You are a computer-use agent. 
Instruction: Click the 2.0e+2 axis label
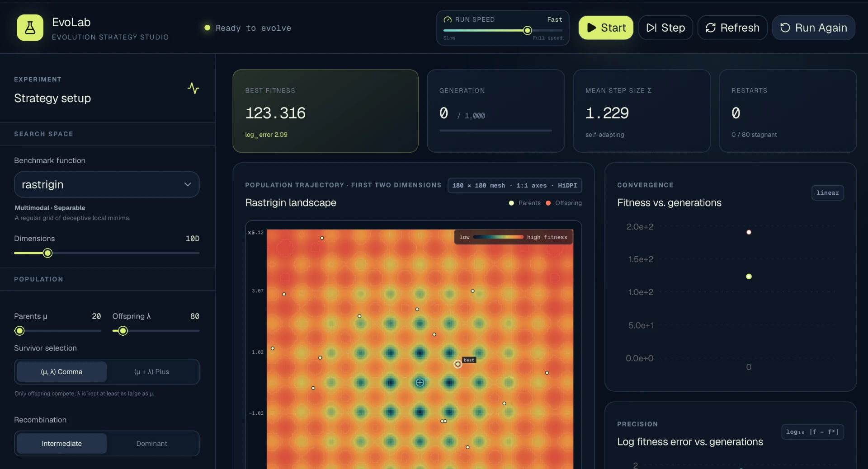pyautogui.click(x=640, y=227)
